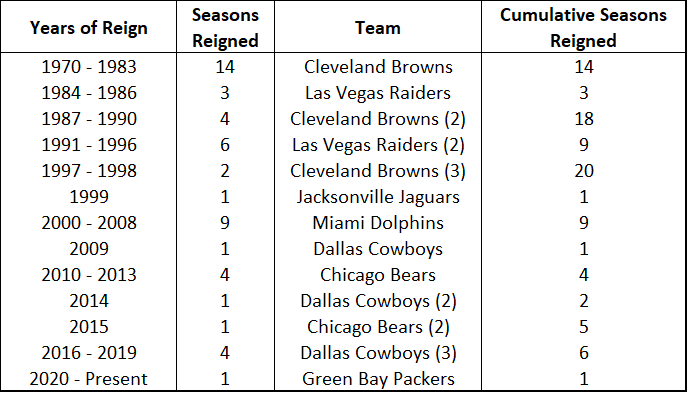Select the "Cleveland Browns" first-row cell
Viewport: 688px width, 393px height.
(x=378, y=67)
